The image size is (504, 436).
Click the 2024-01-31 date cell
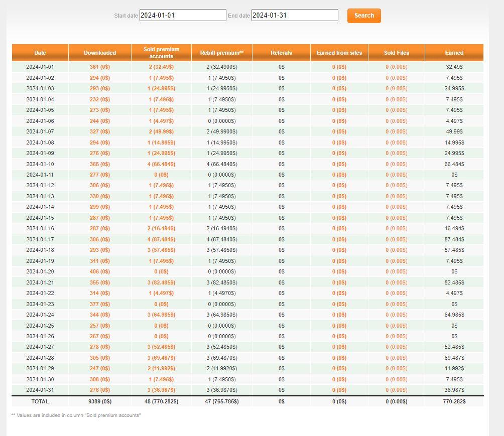pos(40,390)
